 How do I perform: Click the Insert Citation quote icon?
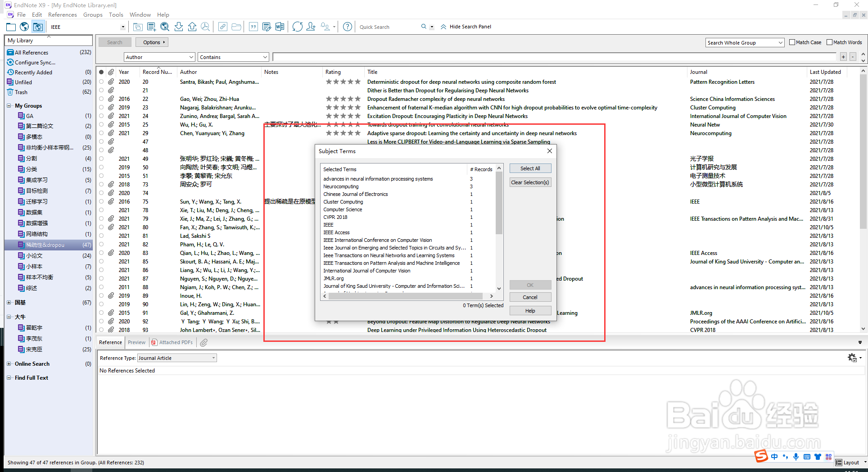(x=253, y=27)
